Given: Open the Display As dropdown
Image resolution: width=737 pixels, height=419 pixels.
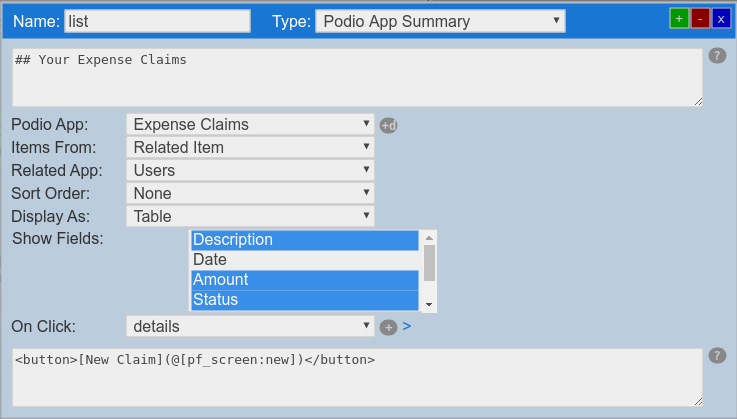Looking at the screenshot, I should (x=250, y=216).
